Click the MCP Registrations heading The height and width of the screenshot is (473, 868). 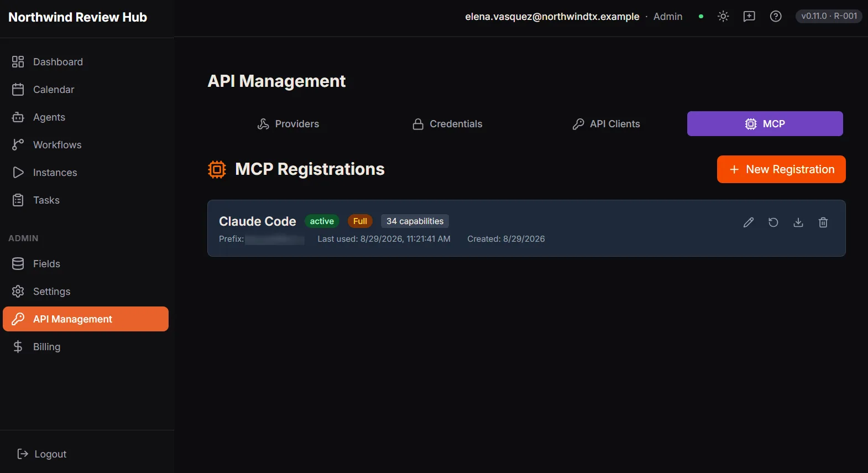click(310, 169)
